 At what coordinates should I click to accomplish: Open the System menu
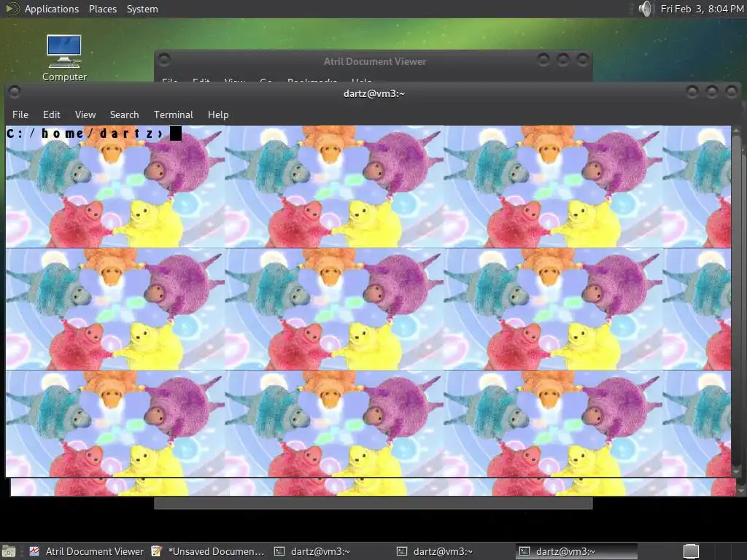point(142,9)
